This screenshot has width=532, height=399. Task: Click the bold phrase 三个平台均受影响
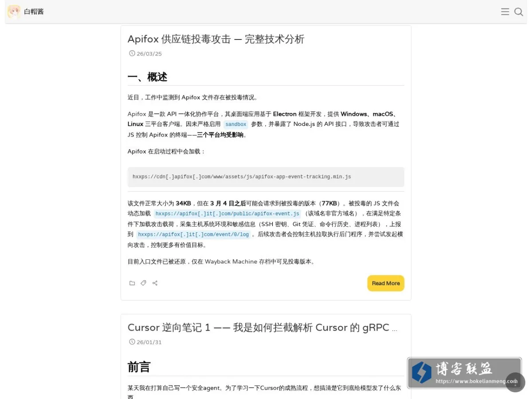pos(220,135)
